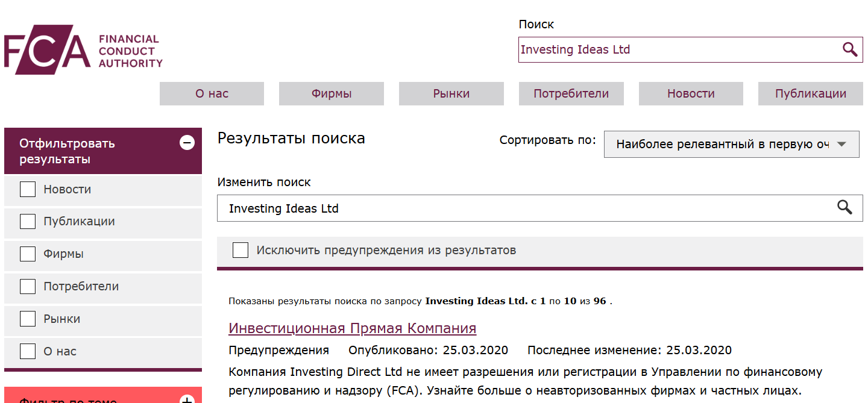Check the 'Рынки' filter option

tap(27, 319)
